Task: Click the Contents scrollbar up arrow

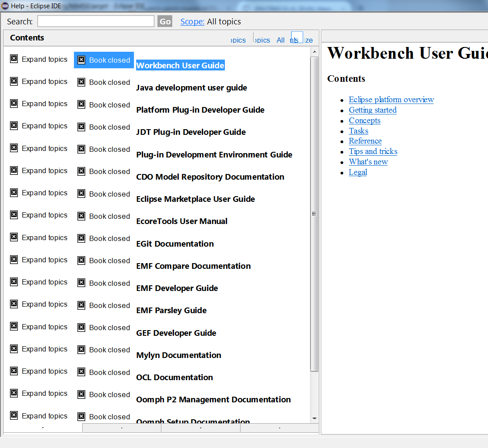Action: (314, 52)
